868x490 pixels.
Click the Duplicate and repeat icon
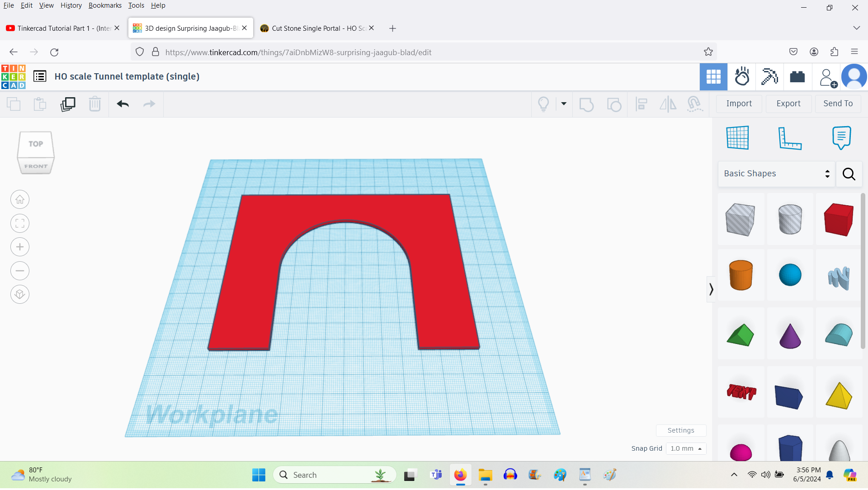[68, 104]
